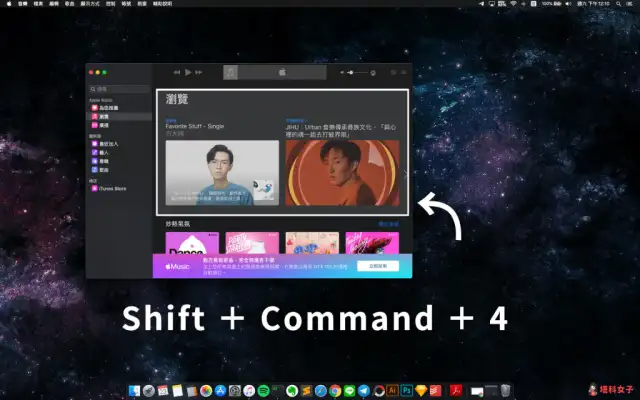Open Adobe Acrobat from the Dock

point(456,391)
